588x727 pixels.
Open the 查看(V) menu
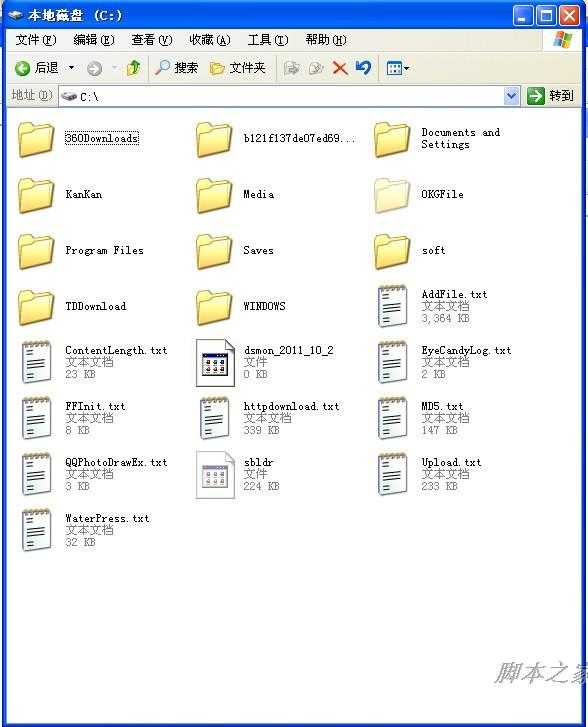click(152, 40)
